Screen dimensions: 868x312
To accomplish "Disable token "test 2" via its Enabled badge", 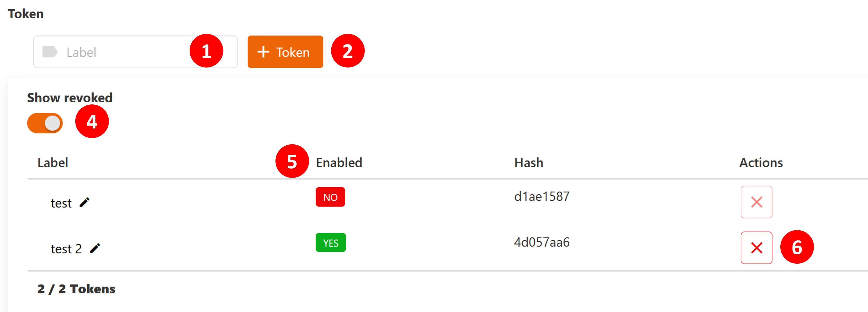I will (x=331, y=242).
